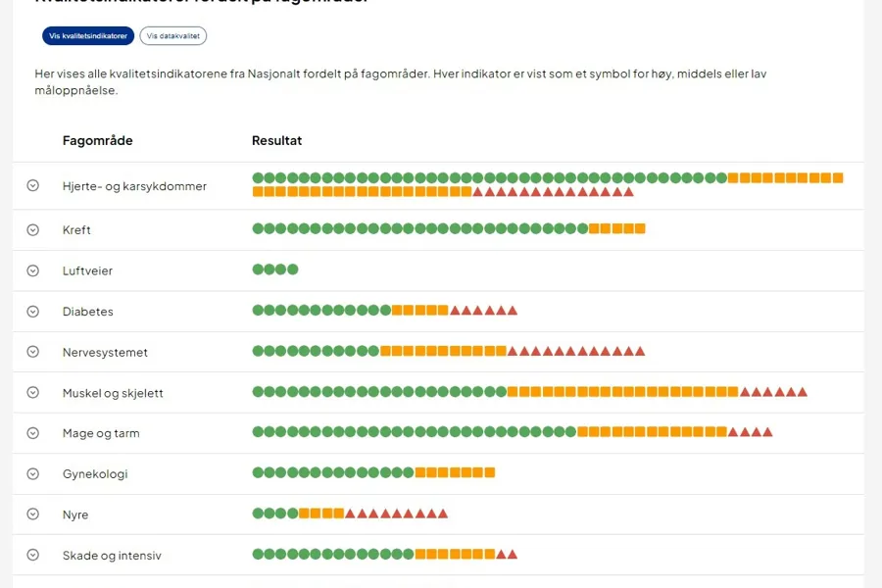
Task: Click the chevron beside Muskel og skjelett
Action: [x=32, y=393]
